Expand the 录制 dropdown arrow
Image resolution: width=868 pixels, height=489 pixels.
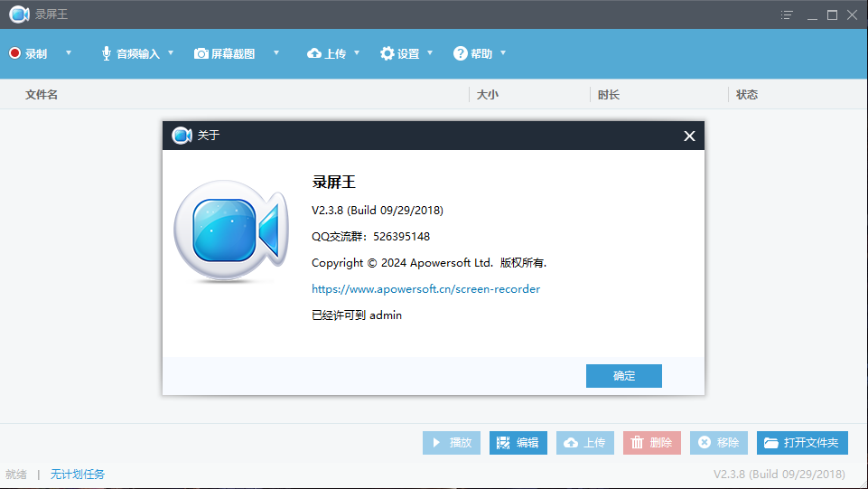click(69, 53)
